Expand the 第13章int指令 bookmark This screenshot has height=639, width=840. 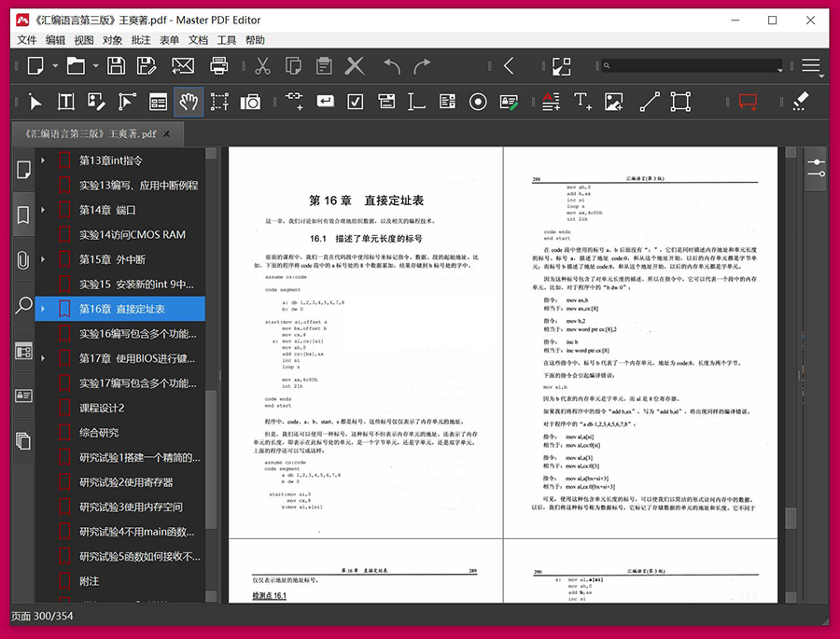tap(43, 160)
